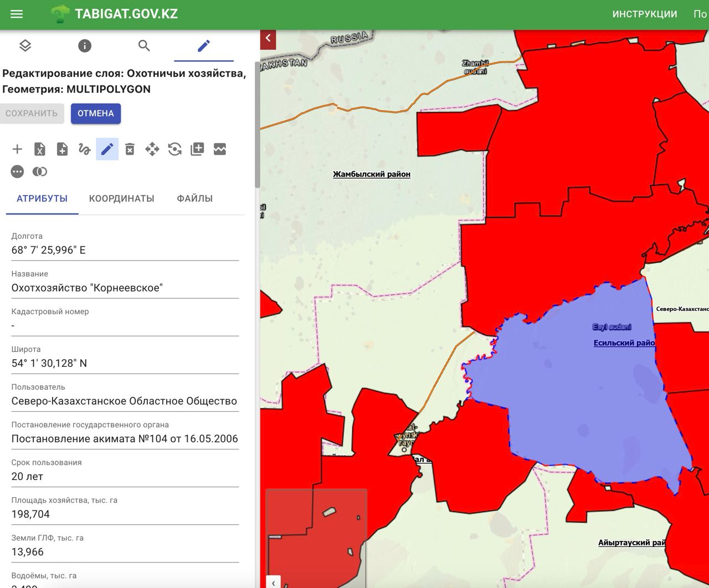Select the move geometry arrows tool
The image size is (709, 588).
point(152,149)
